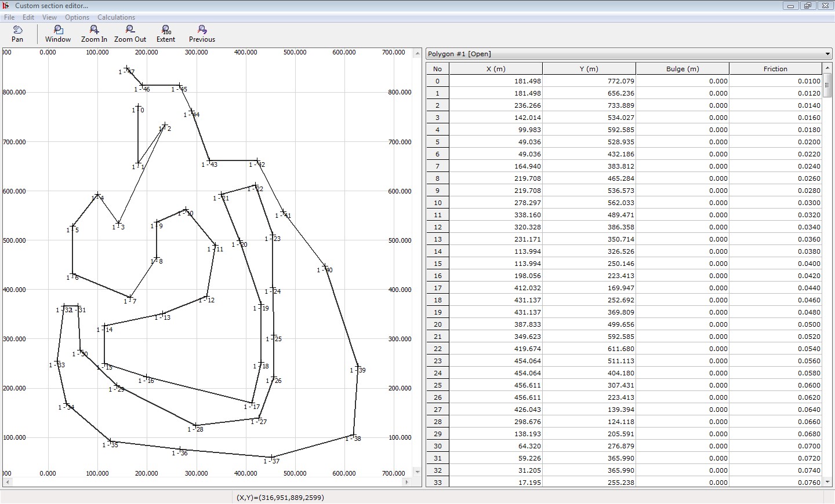This screenshot has height=504, width=835.
Task: Open the Calculations menu
Action: [116, 17]
